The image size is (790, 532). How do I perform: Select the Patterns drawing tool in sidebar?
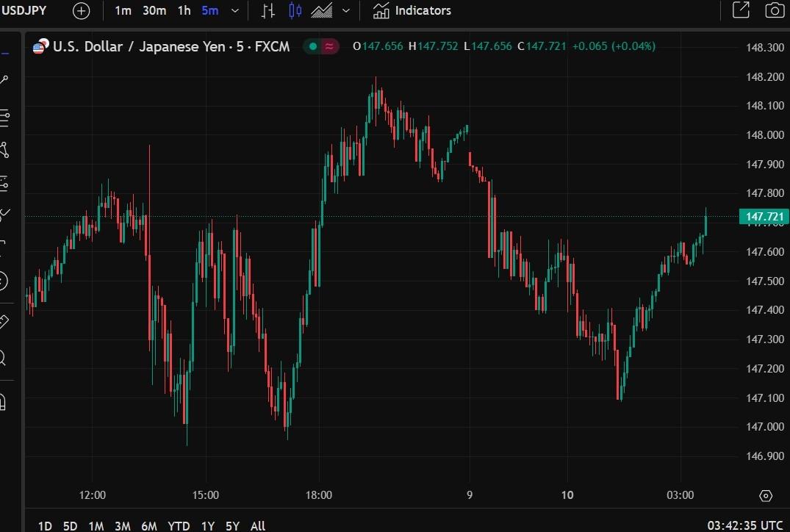4,150
